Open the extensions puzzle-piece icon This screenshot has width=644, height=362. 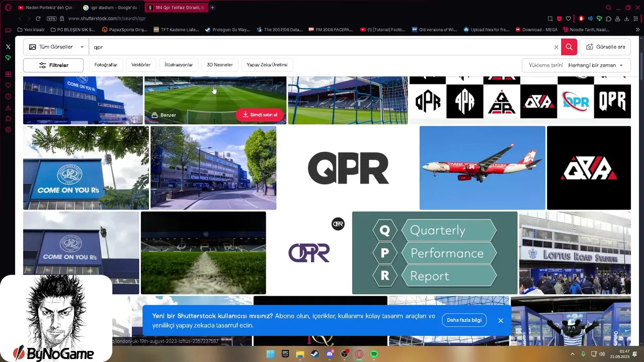click(608, 19)
